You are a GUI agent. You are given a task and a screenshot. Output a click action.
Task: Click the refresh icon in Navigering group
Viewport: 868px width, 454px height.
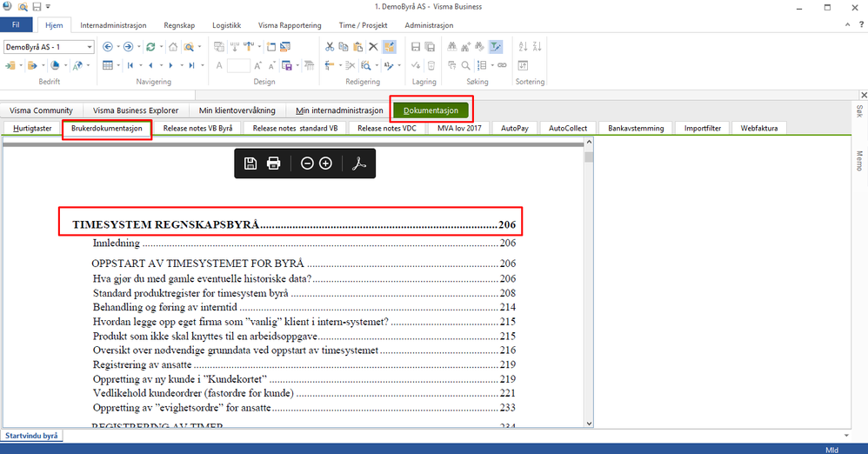[x=150, y=47]
